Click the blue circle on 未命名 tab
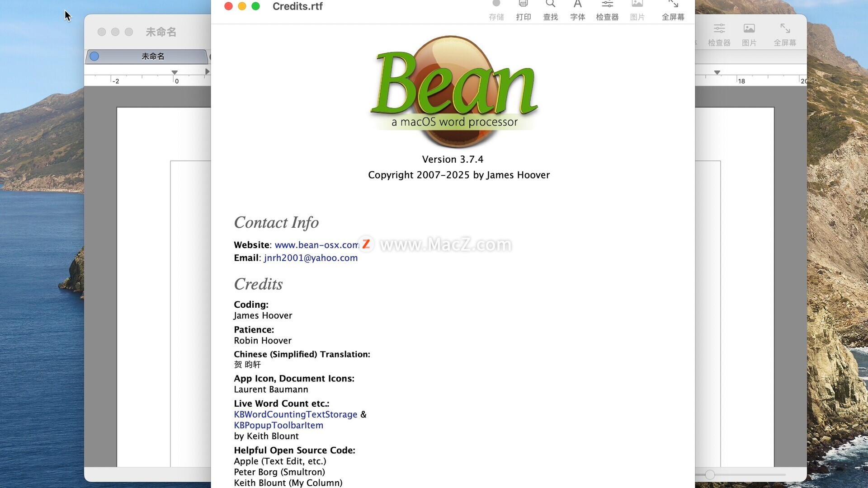 point(94,56)
